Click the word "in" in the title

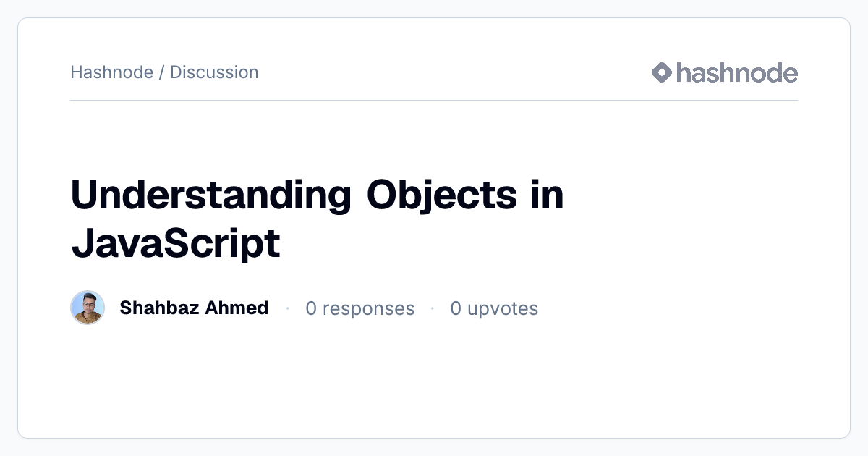[x=548, y=195]
